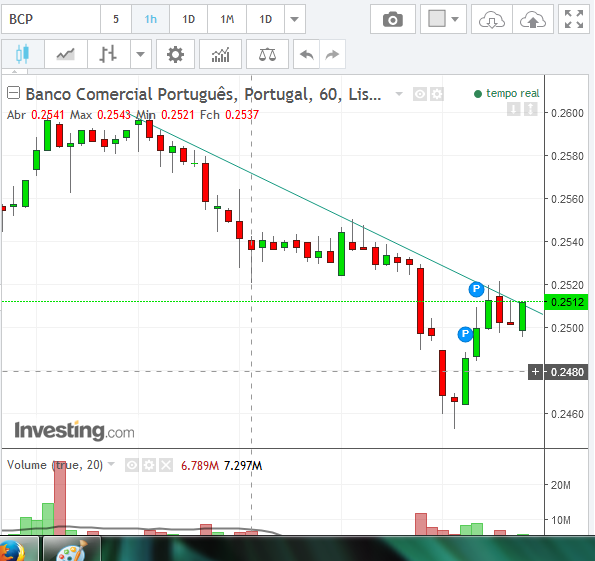Viewport: 595px width, 561px height.
Task: Take a chart snapshot with camera
Action: click(x=393, y=19)
